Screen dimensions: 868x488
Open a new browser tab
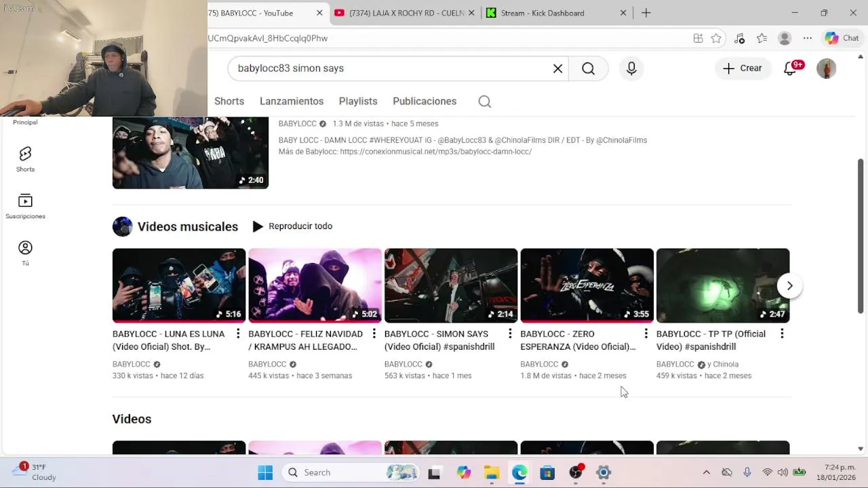coord(646,13)
